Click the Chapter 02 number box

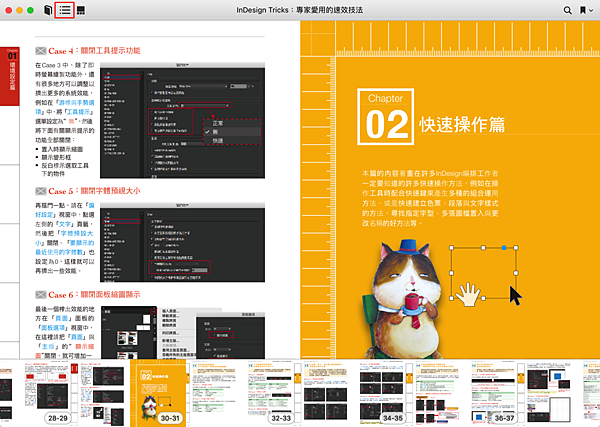(x=385, y=117)
